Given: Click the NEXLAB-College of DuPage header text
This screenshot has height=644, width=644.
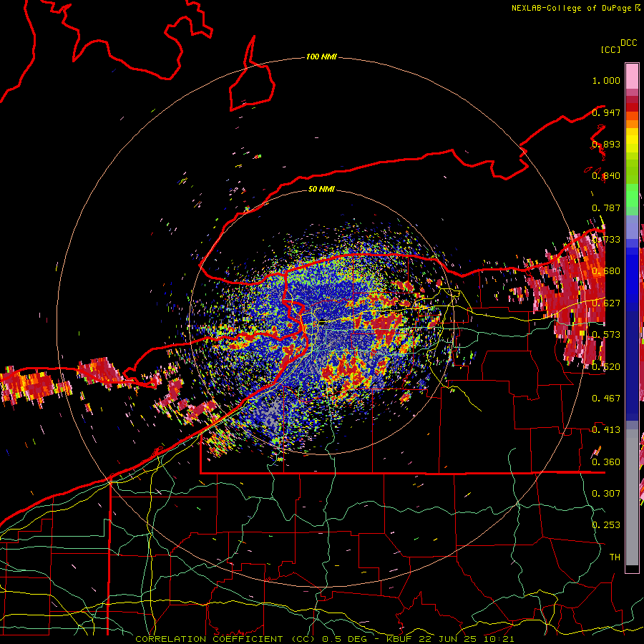Looking at the screenshot, I should pyautogui.click(x=575, y=8).
